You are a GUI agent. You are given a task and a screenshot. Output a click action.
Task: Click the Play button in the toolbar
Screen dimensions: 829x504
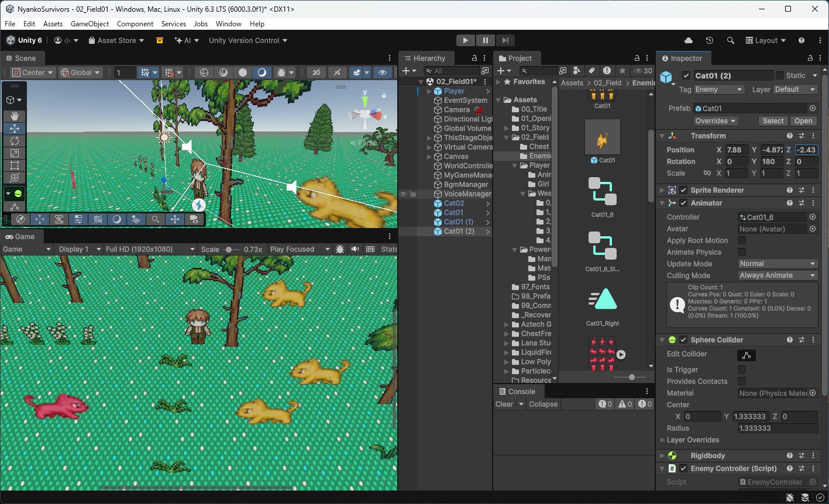465,40
